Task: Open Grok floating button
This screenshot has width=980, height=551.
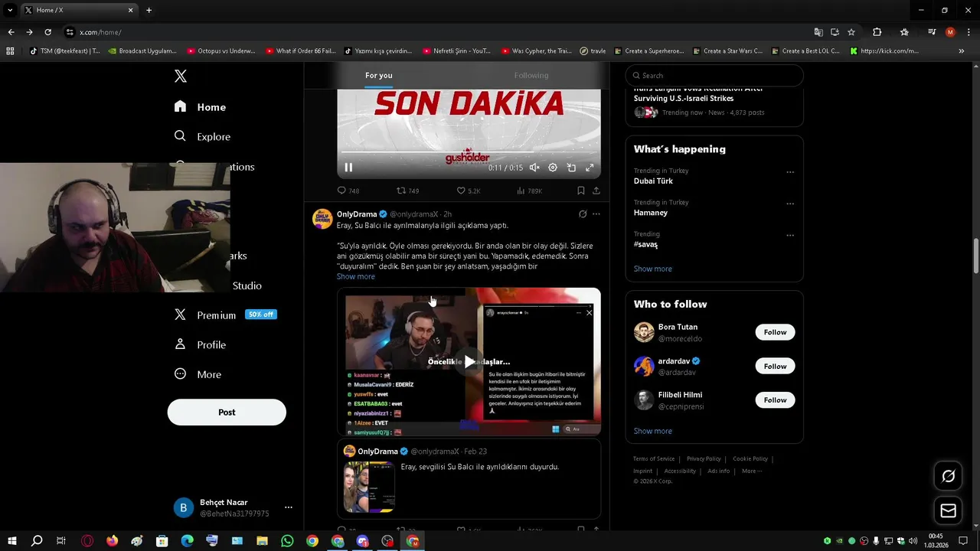Action: (x=949, y=476)
